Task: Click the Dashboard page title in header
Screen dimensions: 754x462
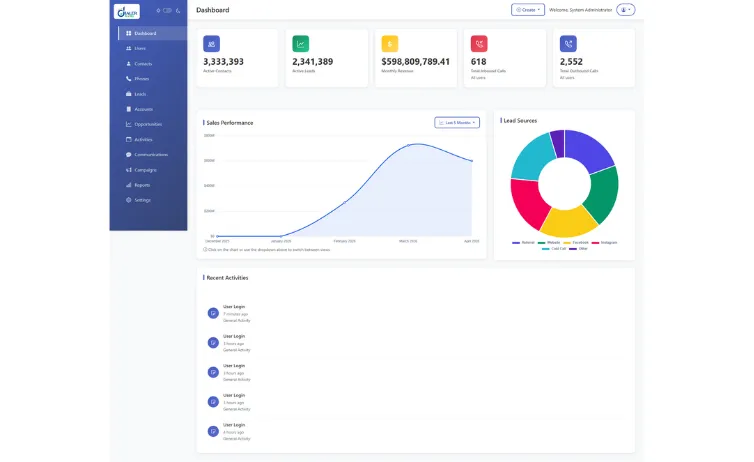Action: (x=213, y=10)
